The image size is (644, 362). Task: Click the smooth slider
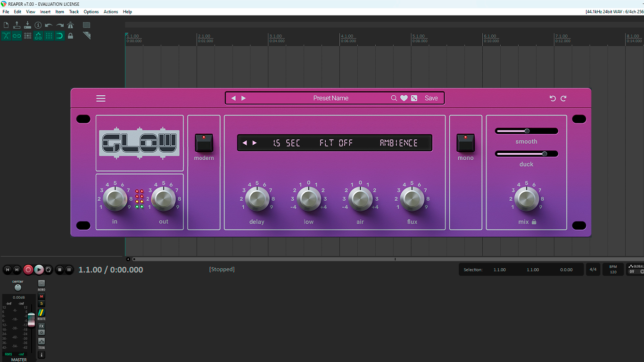click(526, 131)
